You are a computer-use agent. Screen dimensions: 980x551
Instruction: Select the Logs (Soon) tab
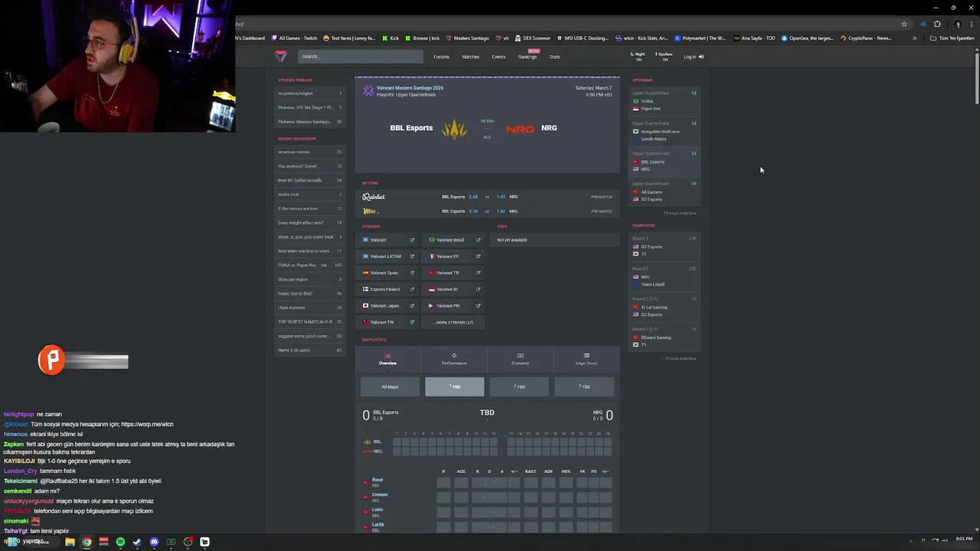(x=586, y=359)
